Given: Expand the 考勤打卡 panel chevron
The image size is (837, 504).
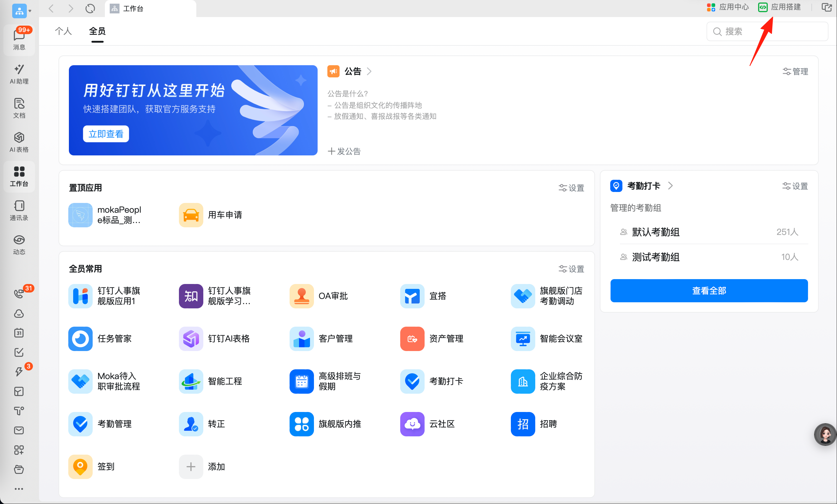Looking at the screenshot, I should (x=670, y=186).
